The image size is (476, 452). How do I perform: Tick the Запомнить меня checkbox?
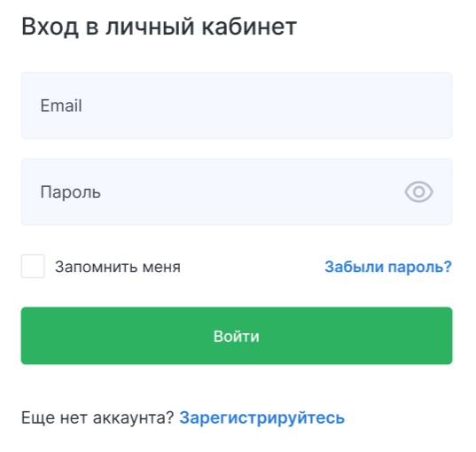coord(33,266)
